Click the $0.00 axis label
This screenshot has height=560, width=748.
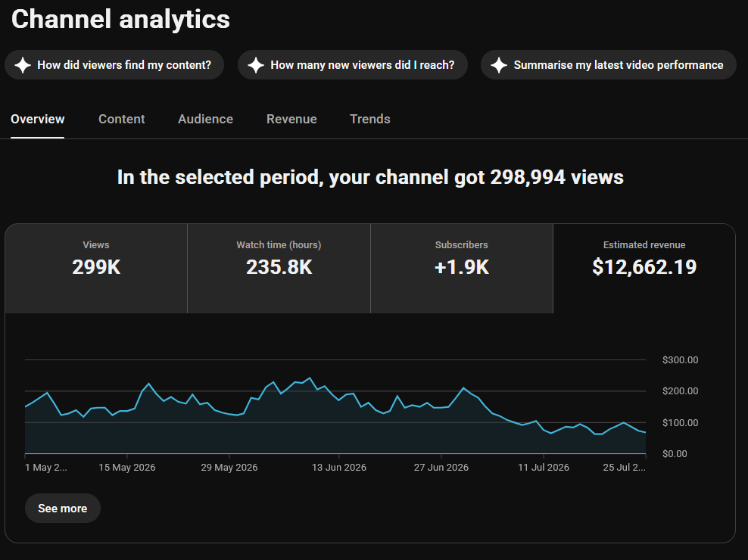pyautogui.click(x=675, y=453)
